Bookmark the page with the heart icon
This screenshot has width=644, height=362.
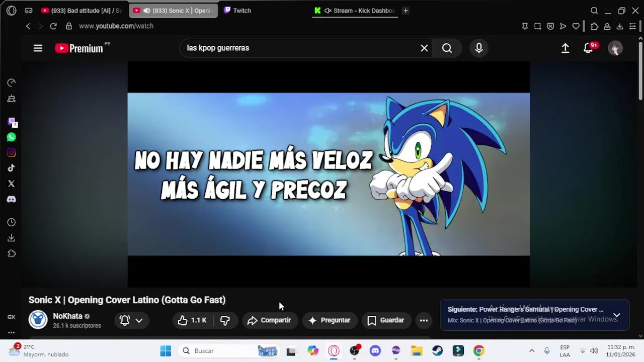(576, 26)
